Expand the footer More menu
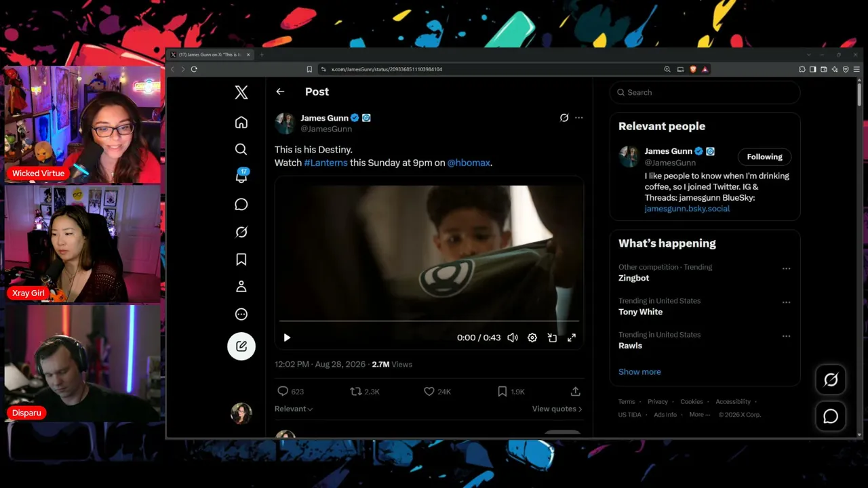Image resolution: width=868 pixels, height=488 pixels. point(699,415)
